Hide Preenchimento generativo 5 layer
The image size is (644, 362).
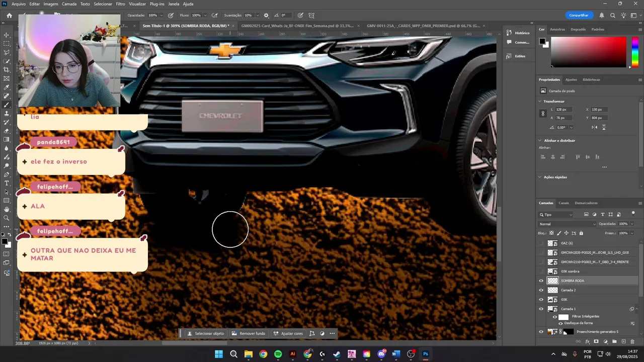point(541,332)
